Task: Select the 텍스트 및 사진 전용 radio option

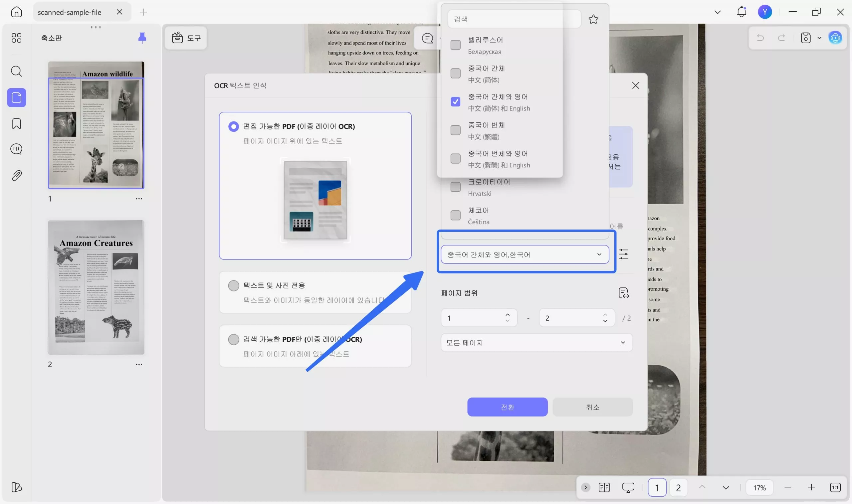Action: click(x=233, y=285)
